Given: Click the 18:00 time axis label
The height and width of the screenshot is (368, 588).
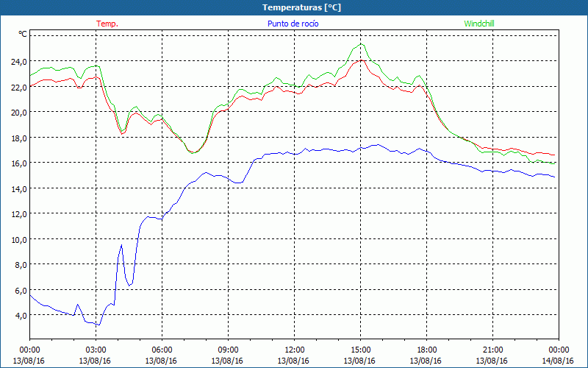Looking at the screenshot, I should click(x=427, y=350).
